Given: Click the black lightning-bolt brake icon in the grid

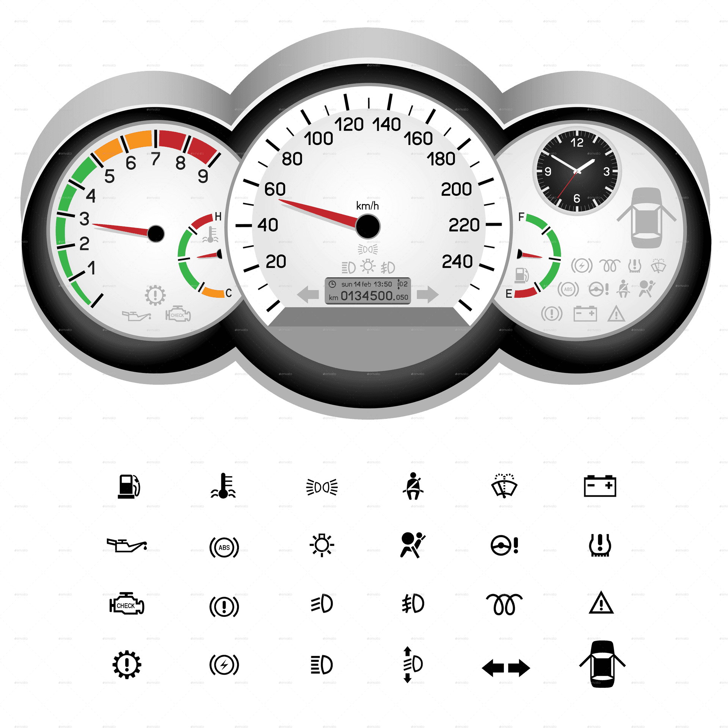Looking at the screenshot, I should click(224, 665).
